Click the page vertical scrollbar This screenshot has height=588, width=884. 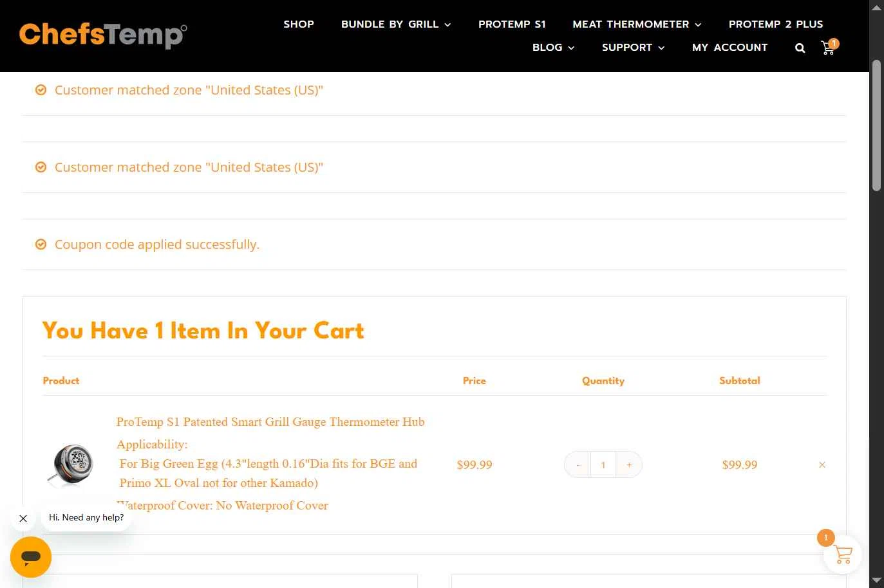pos(876,125)
